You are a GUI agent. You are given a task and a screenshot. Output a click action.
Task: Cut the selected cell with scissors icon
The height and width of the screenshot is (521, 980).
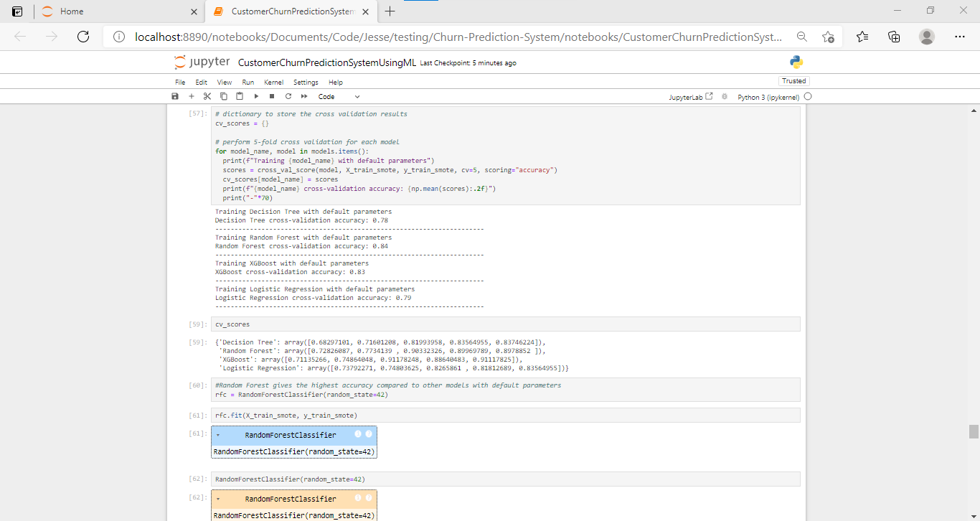pos(207,95)
